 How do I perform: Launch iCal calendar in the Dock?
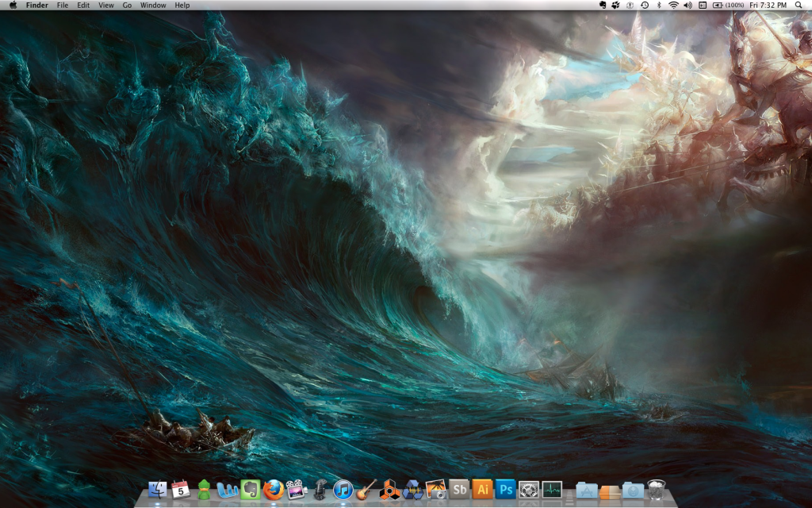pos(181,489)
